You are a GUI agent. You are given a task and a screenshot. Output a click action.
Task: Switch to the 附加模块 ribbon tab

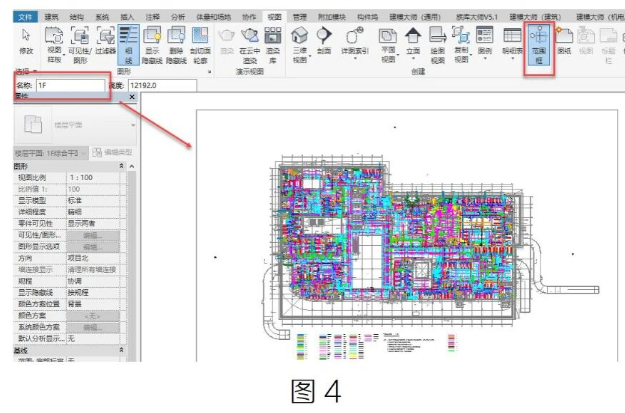(332, 17)
